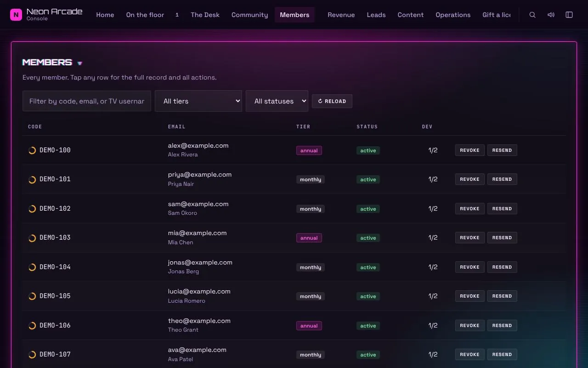This screenshot has width=588, height=368.
Task: Click the EMAIL column header
Action: (177, 126)
